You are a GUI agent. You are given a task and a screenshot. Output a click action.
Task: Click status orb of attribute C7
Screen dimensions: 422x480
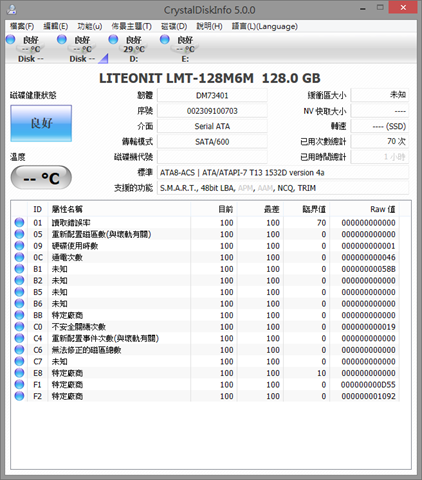(x=19, y=361)
